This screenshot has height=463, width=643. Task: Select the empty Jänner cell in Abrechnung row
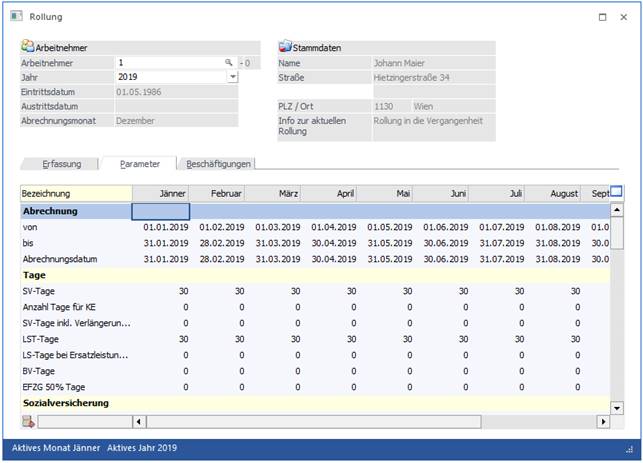coord(161,211)
